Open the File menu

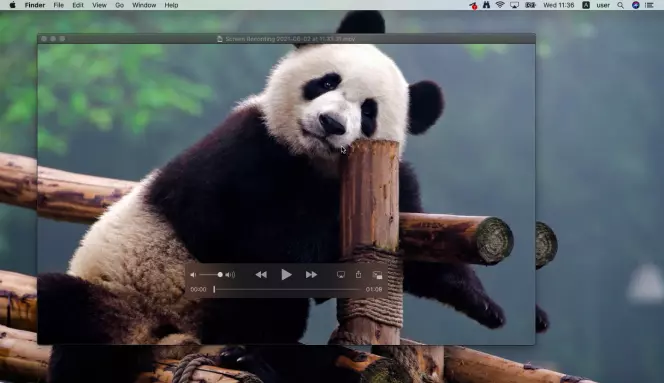click(58, 5)
